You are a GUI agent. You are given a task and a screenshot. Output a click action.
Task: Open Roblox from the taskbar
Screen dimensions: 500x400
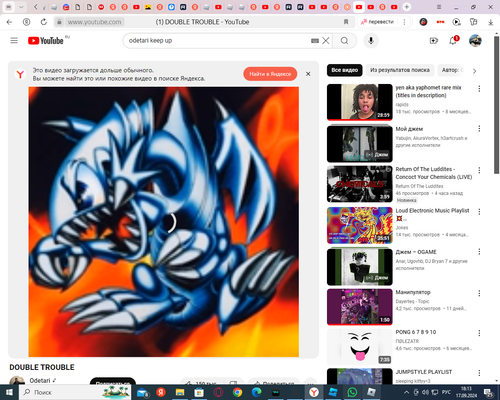[371, 392]
